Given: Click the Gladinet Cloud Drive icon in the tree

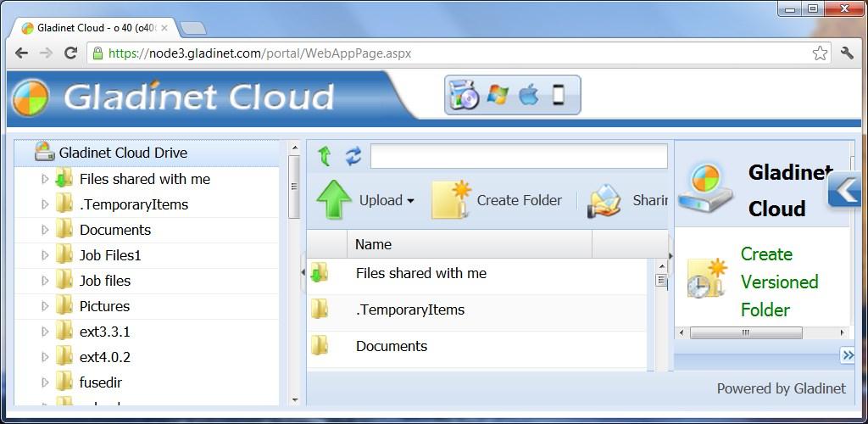Looking at the screenshot, I should point(44,153).
